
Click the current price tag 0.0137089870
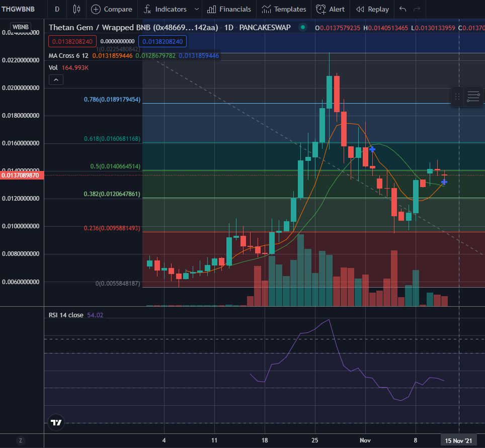[22, 175]
